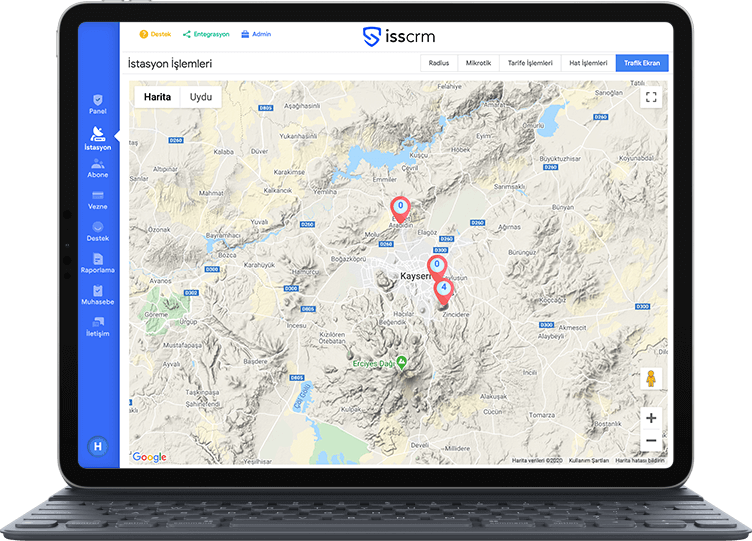Switch map to Uydu satellite view
Viewport: 752px width, 541px height.
click(x=201, y=97)
